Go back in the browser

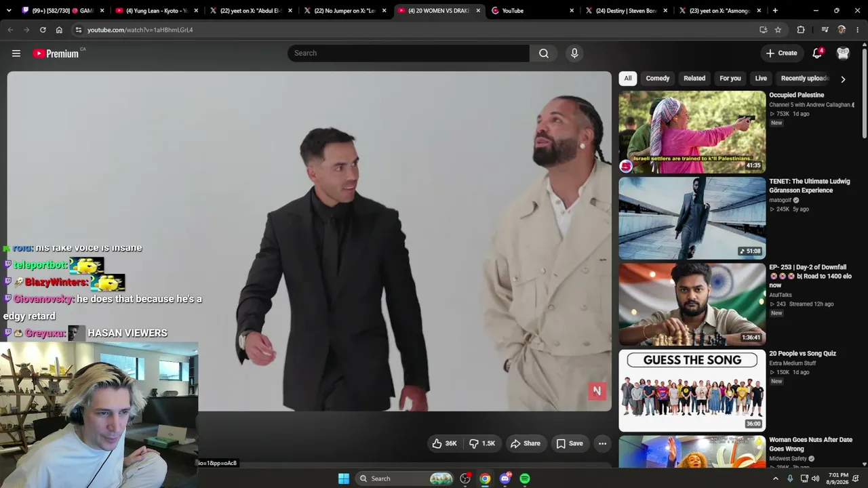[10, 30]
